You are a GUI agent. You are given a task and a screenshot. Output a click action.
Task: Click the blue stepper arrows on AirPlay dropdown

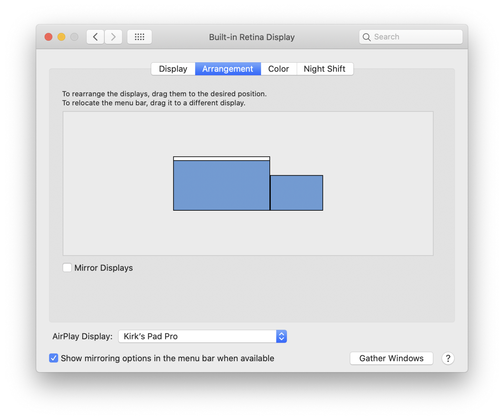(281, 336)
